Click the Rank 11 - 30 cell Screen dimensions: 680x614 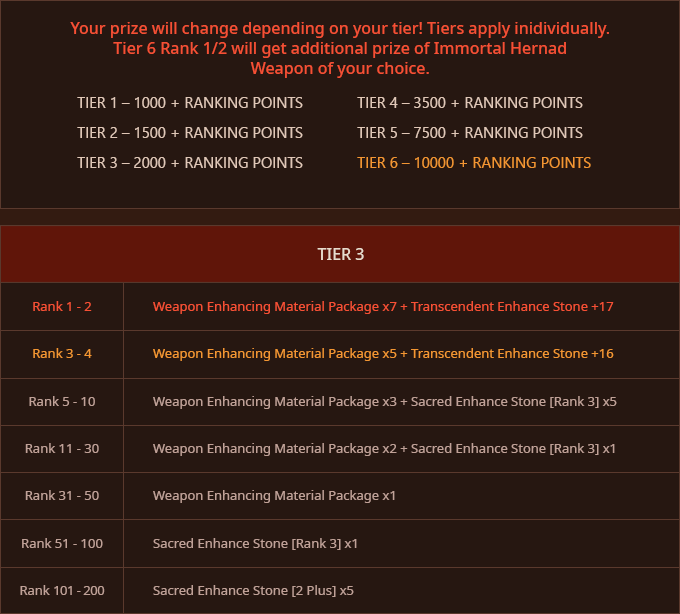coord(62,449)
